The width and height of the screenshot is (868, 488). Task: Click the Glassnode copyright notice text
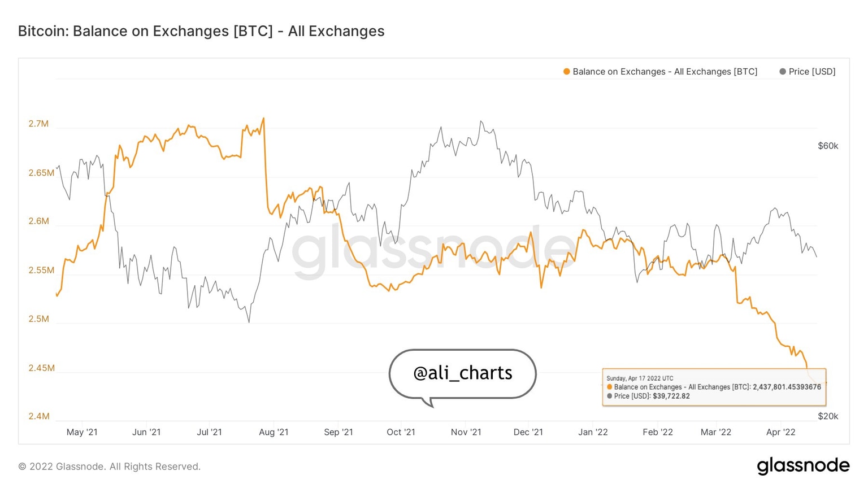pos(110,467)
